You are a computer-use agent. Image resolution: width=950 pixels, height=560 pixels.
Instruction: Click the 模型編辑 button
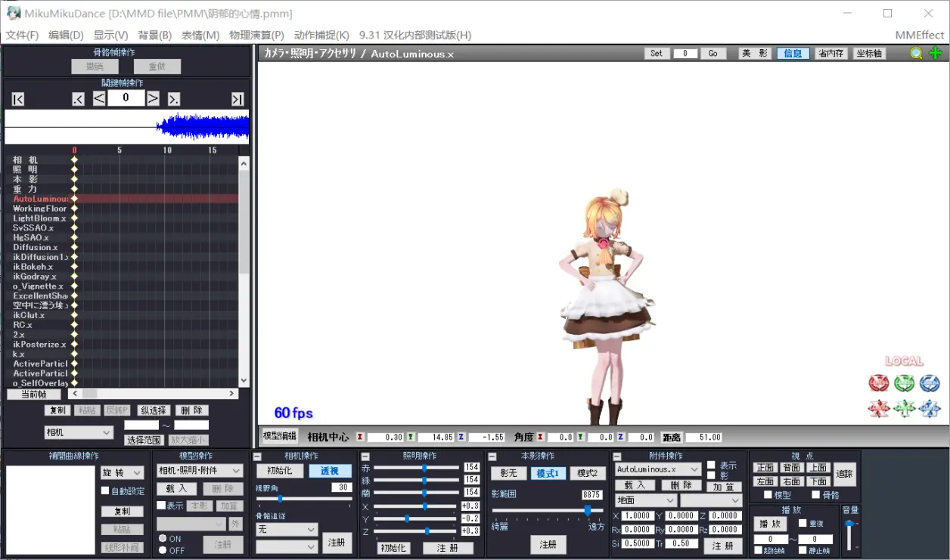point(279,436)
